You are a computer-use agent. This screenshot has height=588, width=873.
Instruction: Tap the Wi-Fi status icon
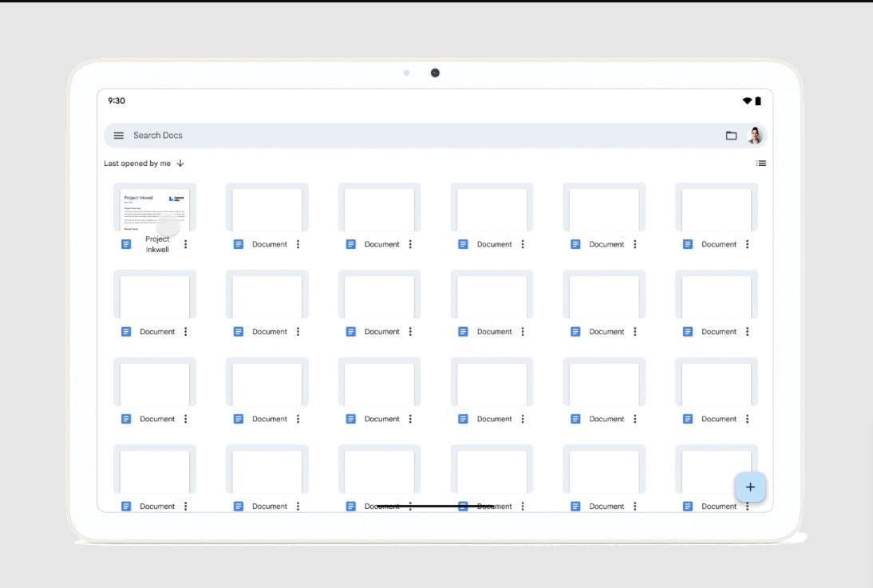coord(747,101)
